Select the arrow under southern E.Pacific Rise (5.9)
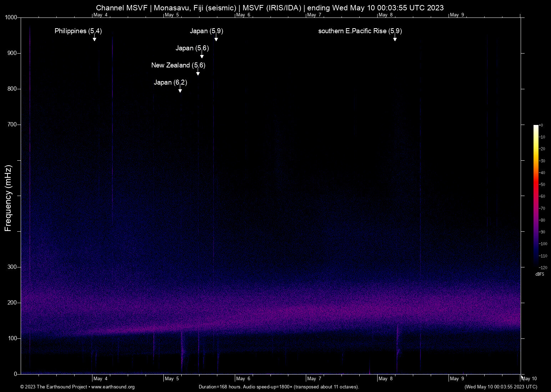551x392 pixels. pyautogui.click(x=395, y=38)
